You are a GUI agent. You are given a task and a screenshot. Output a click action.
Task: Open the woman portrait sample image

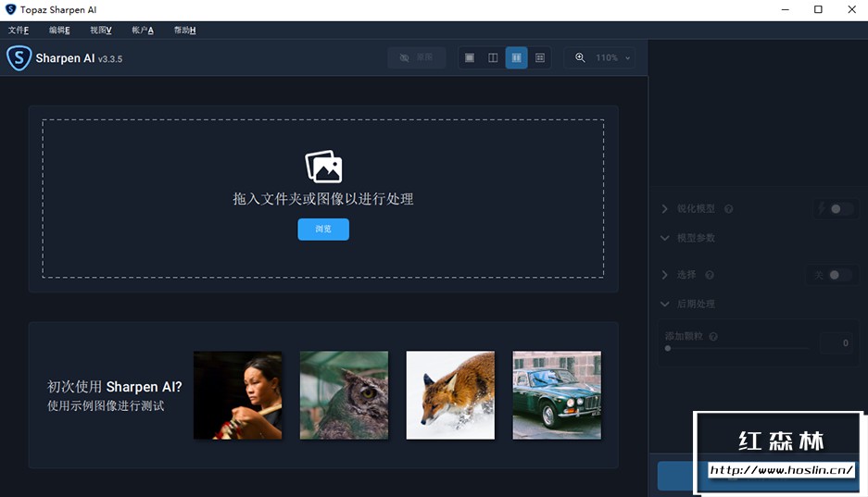237,395
